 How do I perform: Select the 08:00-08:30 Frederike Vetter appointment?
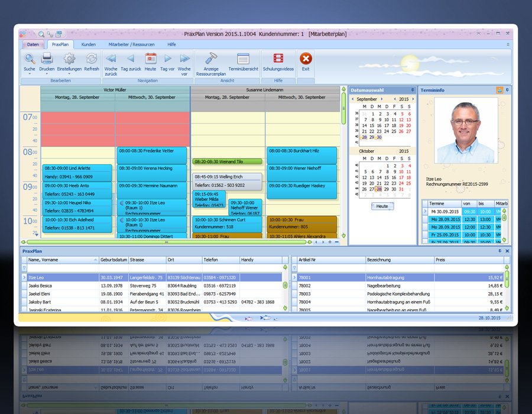tap(152, 155)
